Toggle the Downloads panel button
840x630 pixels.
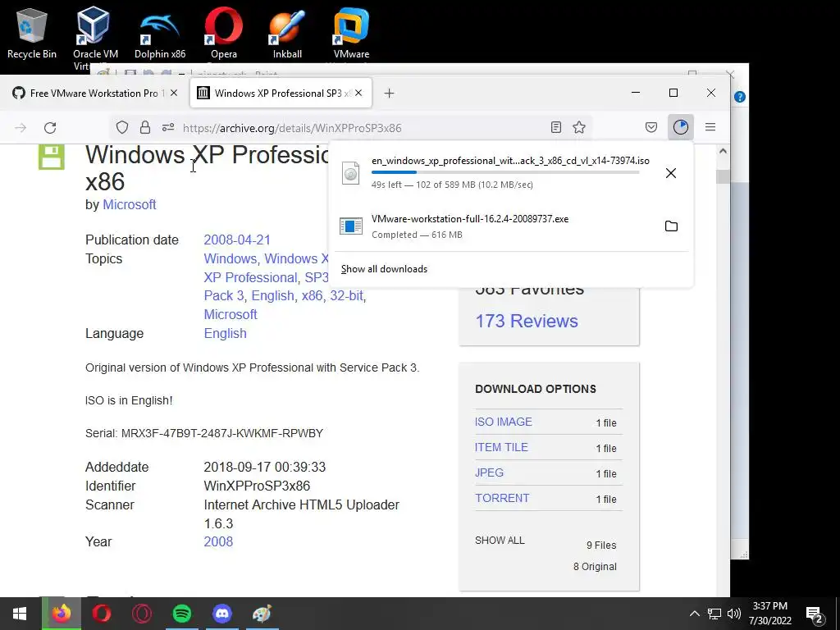tap(681, 127)
